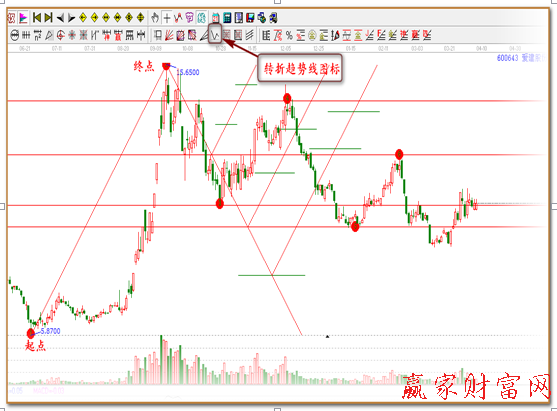This screenshot has width=557, height=411.
Task: Click the first yellow diamond arrow button
Action: [83, 17]
